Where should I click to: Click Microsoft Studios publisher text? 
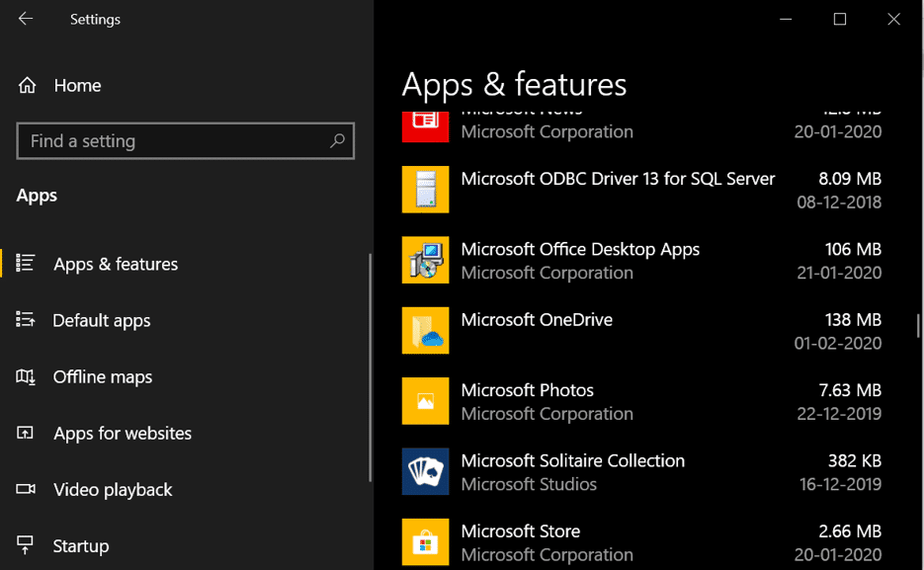529,484
